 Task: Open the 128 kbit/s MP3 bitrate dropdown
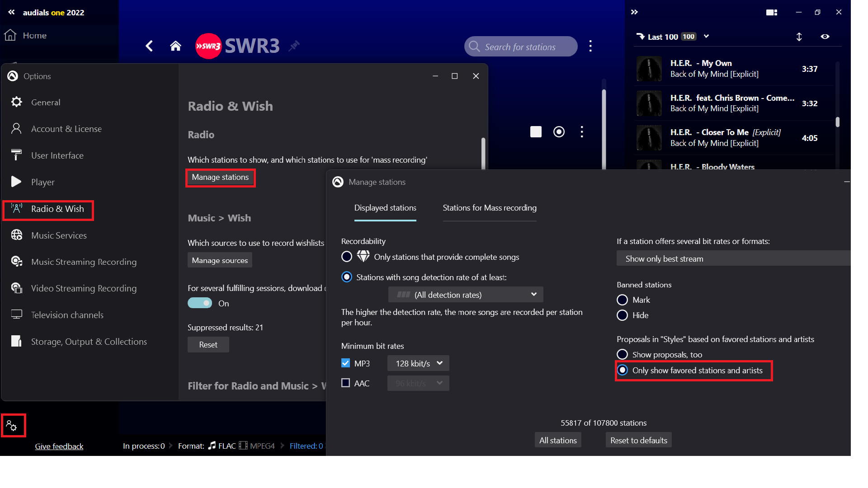pyautogui.click(x=418, y=363)
